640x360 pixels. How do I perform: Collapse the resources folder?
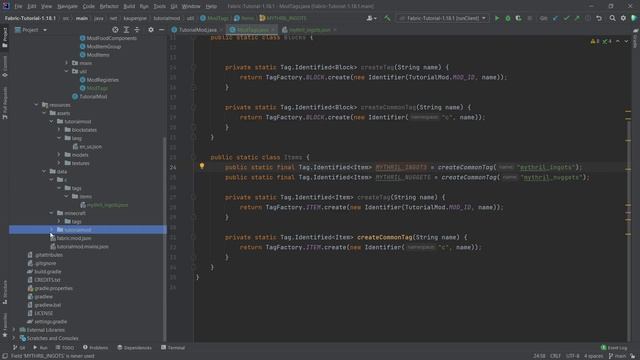coord(36,105)
